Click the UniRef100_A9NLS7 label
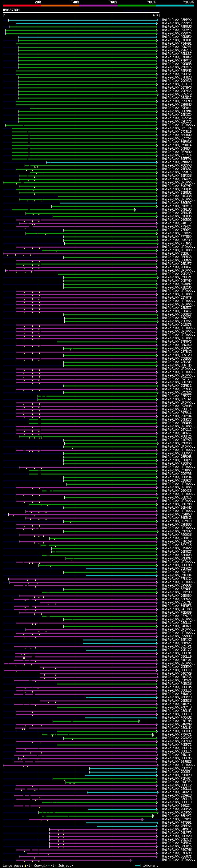This screenshot has height=868, width=197. (x=176, y=54)
